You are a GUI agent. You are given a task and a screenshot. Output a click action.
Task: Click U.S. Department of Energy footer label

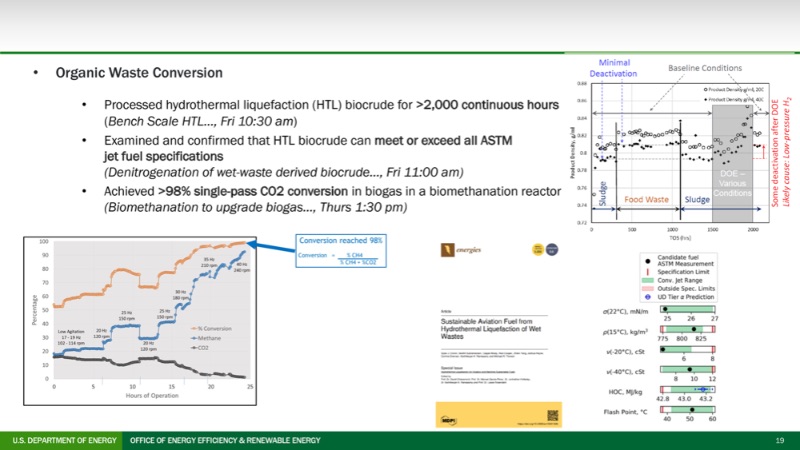pos(61,440)
